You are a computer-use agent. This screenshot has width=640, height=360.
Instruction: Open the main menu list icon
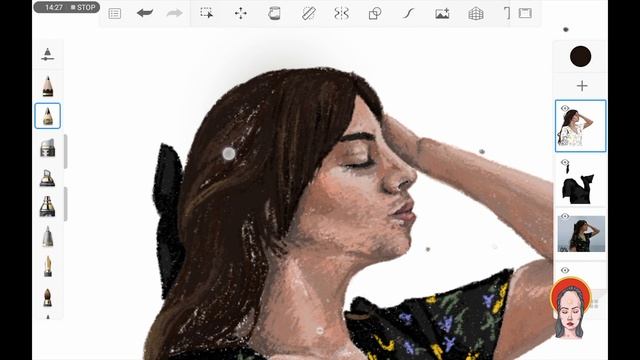tap(115, 13)
